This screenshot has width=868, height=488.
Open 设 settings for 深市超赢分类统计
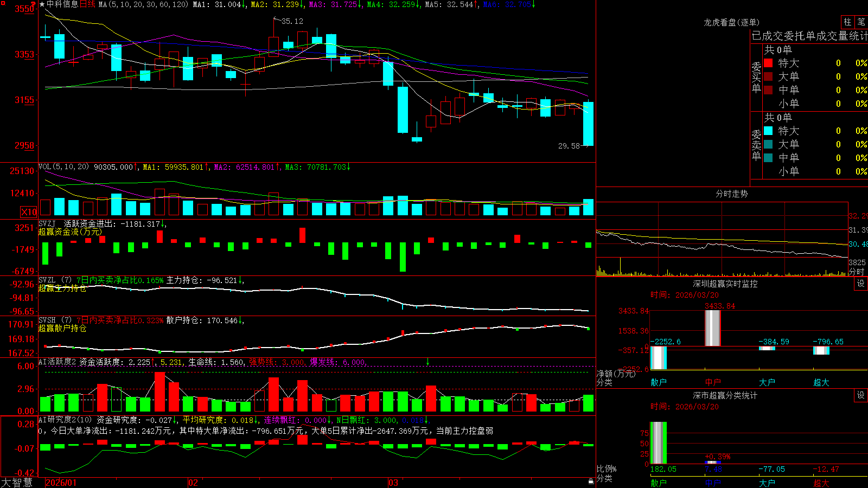861,395
